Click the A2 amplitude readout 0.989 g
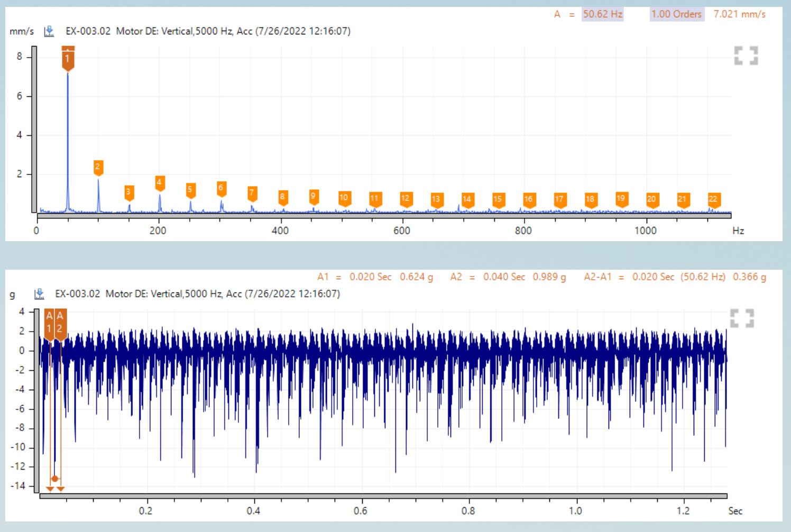Image resolution: width=791 pixels, height=532 pixels. point(549,277)
